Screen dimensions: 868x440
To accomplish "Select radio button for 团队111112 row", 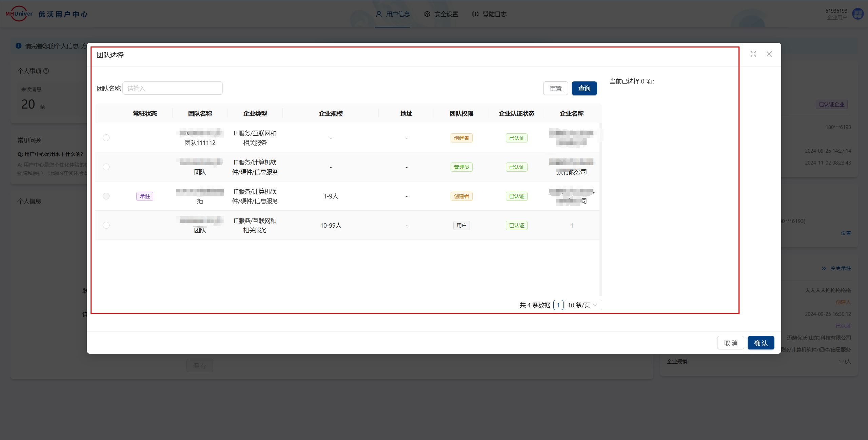I will point(106,138).
